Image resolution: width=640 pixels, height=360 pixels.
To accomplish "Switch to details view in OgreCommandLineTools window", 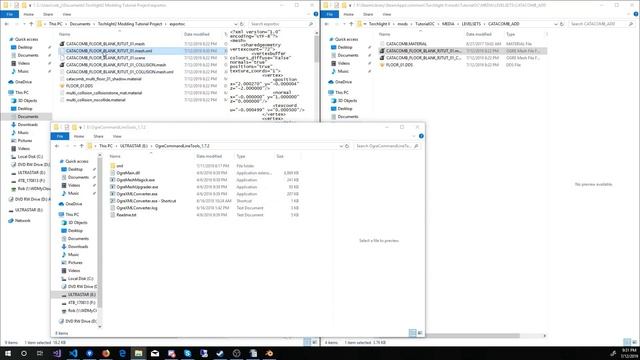I will [x=412, y=333].
